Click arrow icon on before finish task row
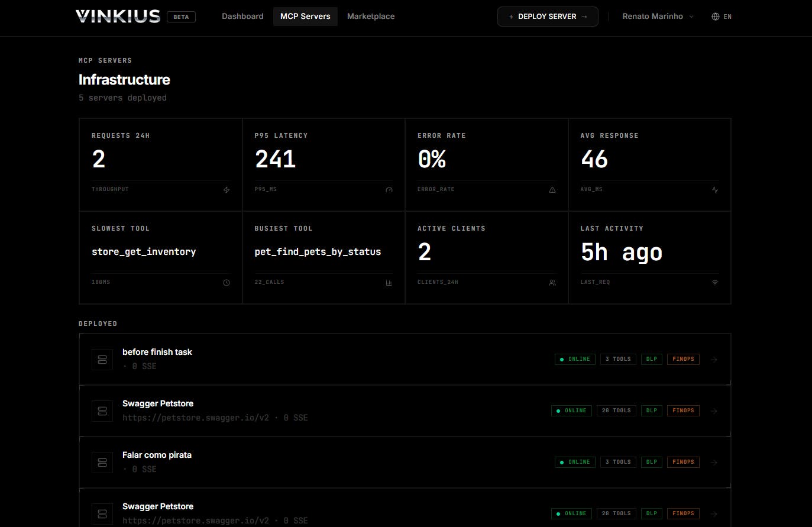Image resolution: width=812 pixels, height=527 pixels. point(714,360)
